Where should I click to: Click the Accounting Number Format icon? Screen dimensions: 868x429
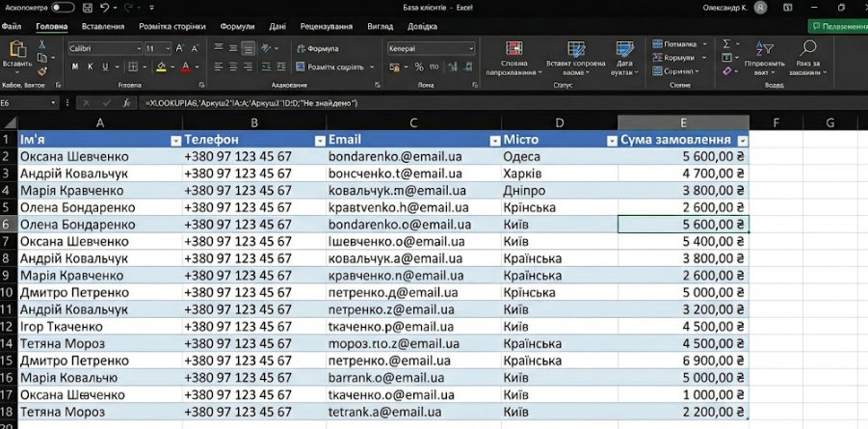pyautogui.click(x=395, y=67)
